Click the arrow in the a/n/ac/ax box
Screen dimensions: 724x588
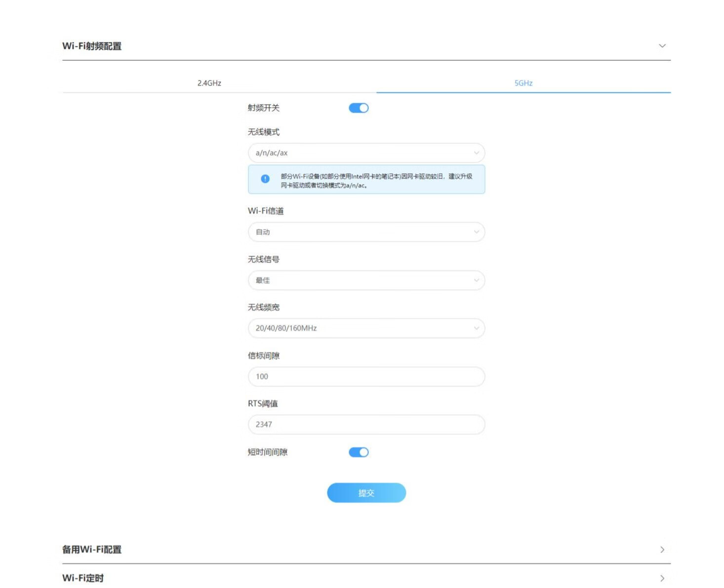476,153
